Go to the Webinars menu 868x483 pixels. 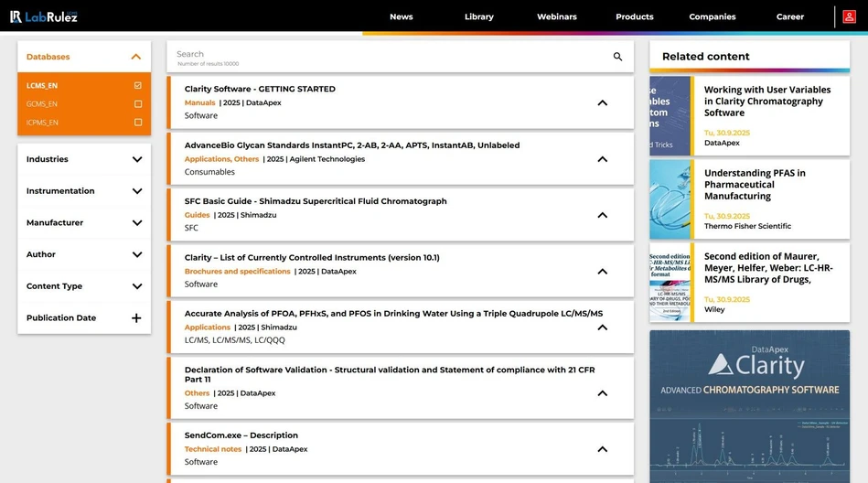click(x=556, y=16)
